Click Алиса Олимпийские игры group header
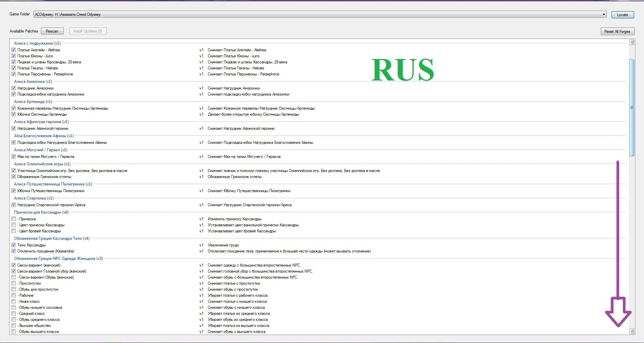This screenshot has height=343, width=644. pyautogui.click(x=42, y=164)
